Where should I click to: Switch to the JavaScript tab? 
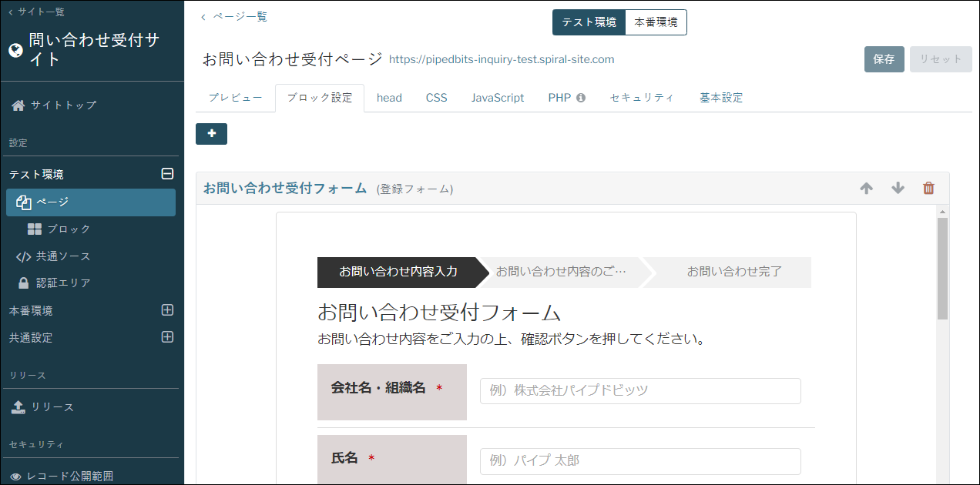point(498,98)
